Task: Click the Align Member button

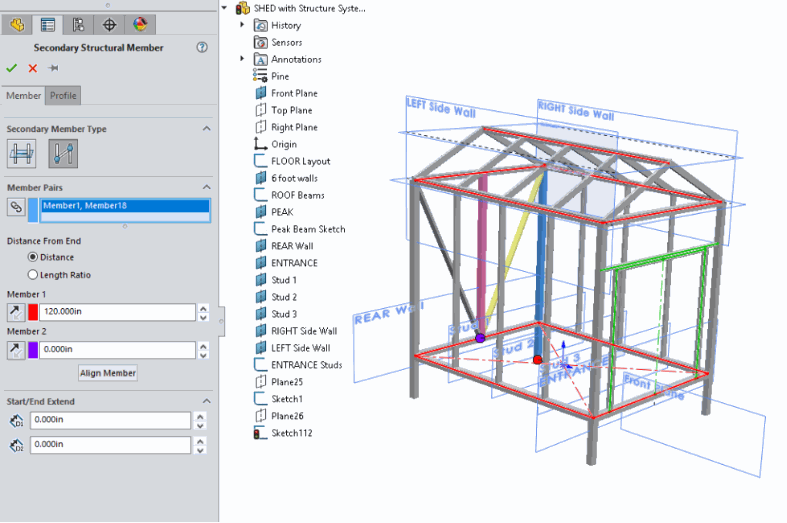Action: [x=108, y=373]
